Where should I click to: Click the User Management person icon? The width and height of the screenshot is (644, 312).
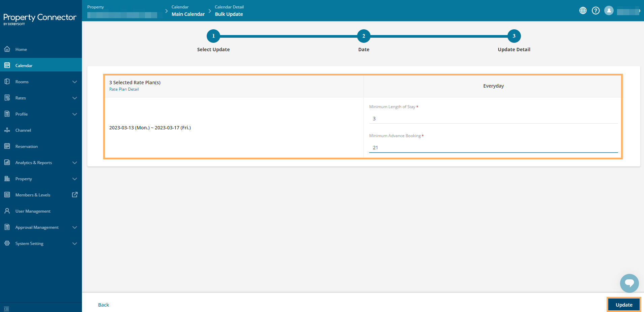[x=7, y=211]
